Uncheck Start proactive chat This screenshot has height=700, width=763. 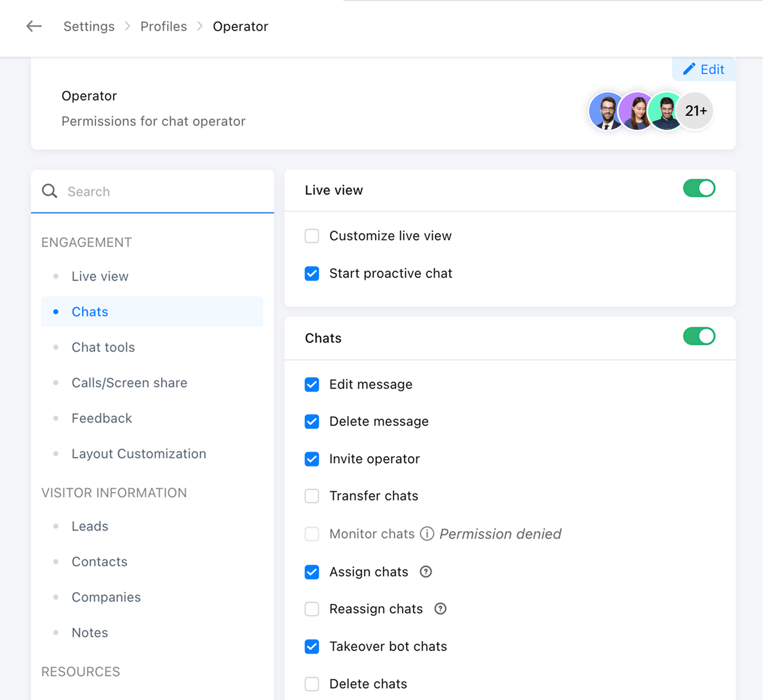(312, 273)
